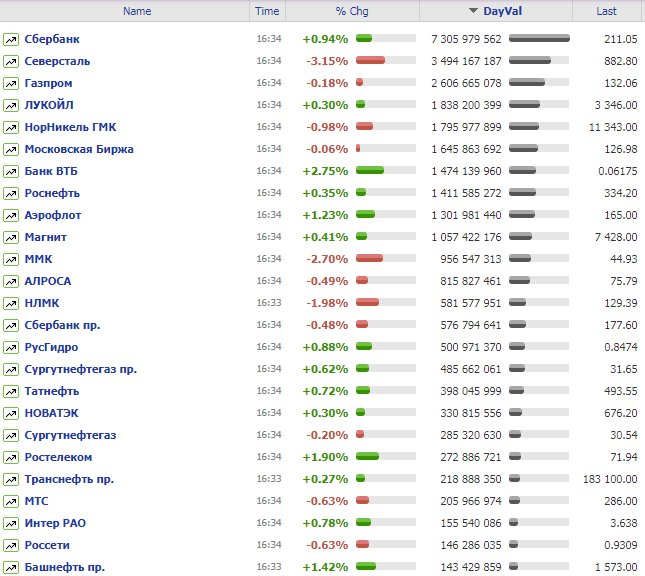Click the Time column header
This screenshot has width=645, height=576.
pos(267,11)
